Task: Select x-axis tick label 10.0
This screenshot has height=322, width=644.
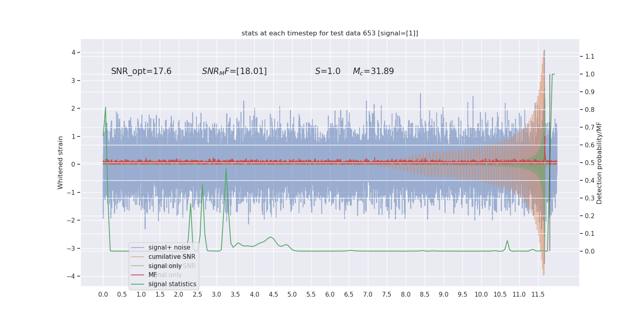Action: 481,295
